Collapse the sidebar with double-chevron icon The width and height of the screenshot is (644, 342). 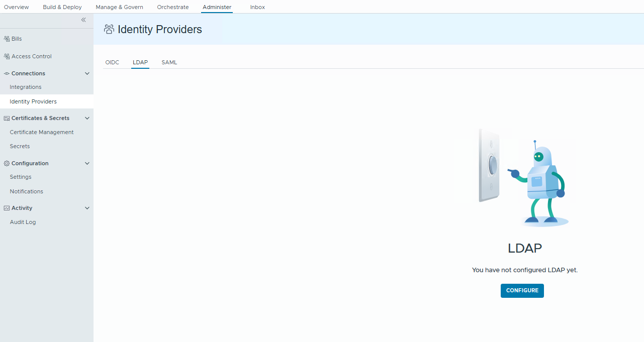coord(83,20)
